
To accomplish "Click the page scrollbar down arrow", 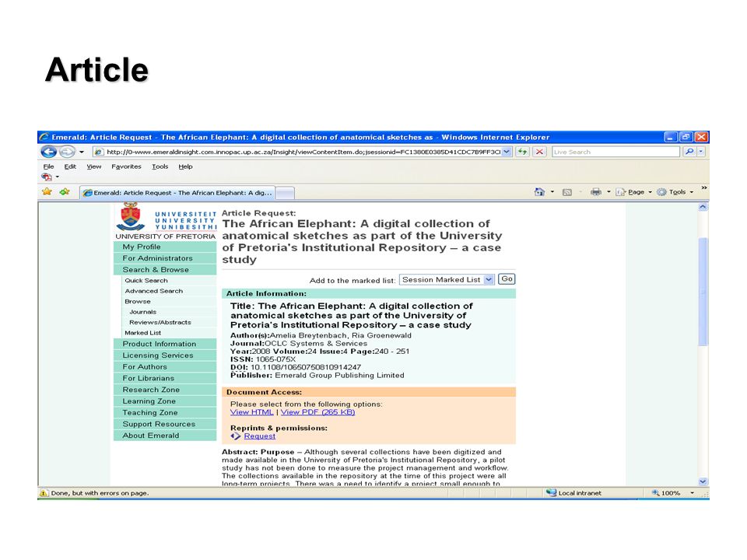I will 703,481.
